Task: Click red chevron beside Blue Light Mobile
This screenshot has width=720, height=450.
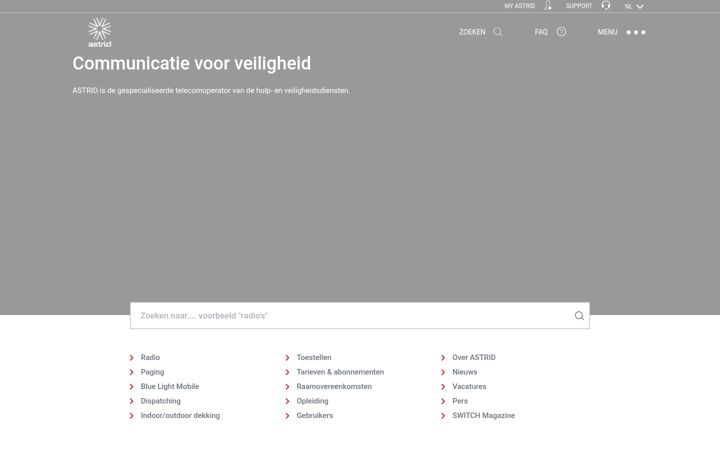Action: 131,387
